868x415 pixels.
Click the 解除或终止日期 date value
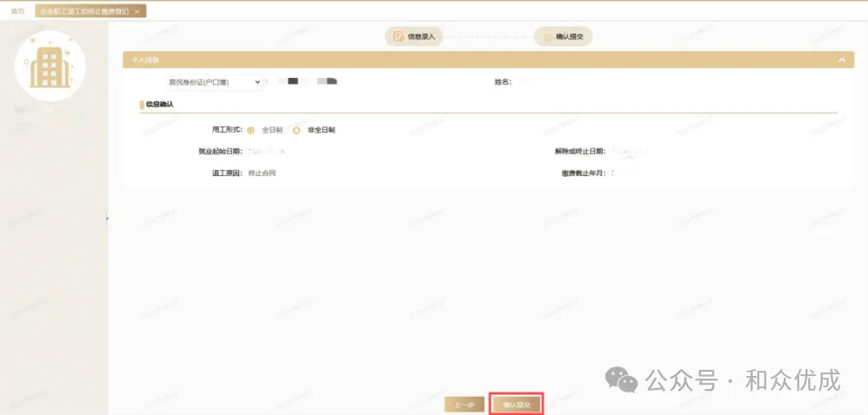(x=629, y=151)
